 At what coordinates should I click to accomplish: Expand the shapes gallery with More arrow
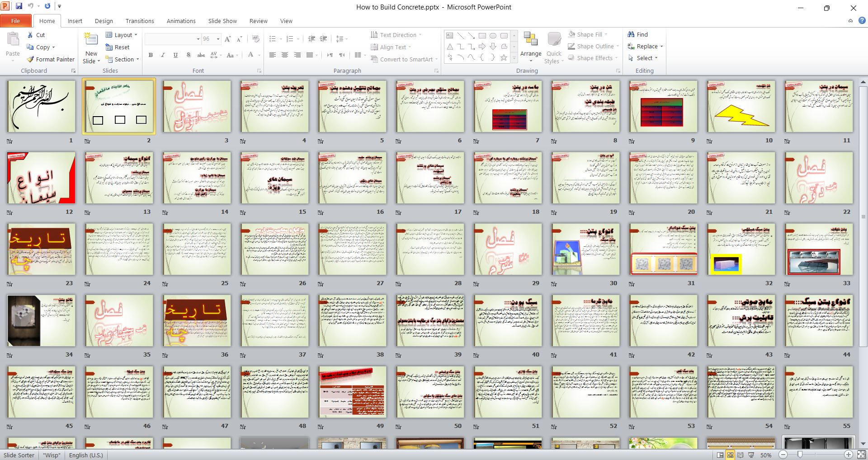click(514, 59)
